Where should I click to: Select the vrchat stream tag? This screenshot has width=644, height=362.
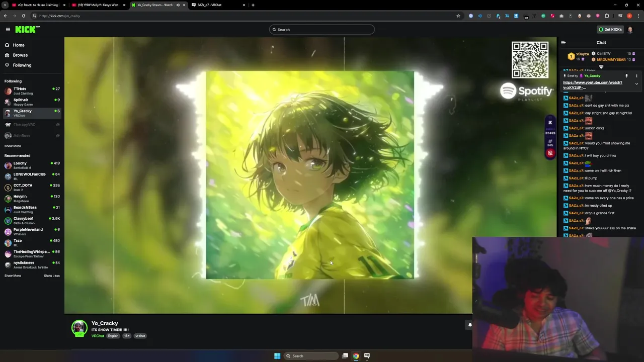tap(140, 336)
